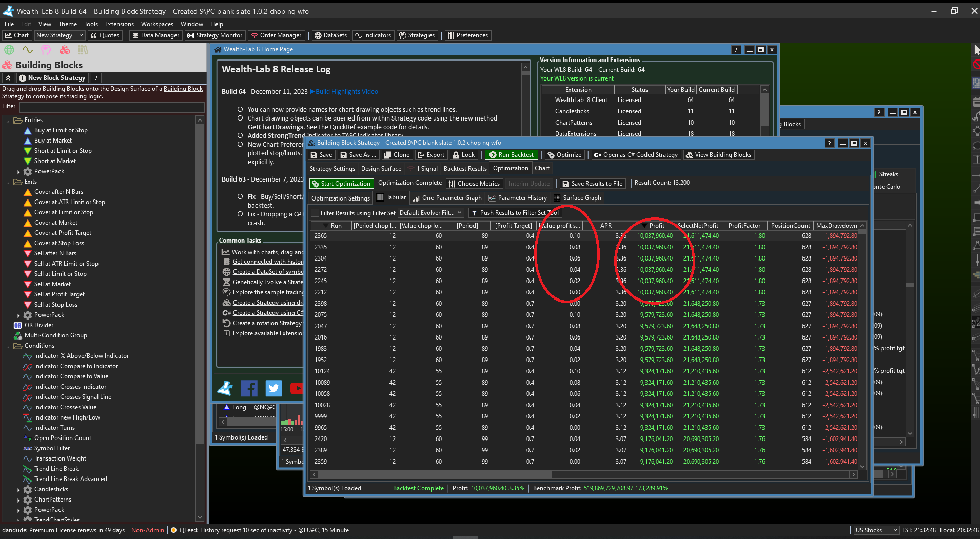
Task: Open Default Evolver Filter dropdown
Action: [430, 213]
